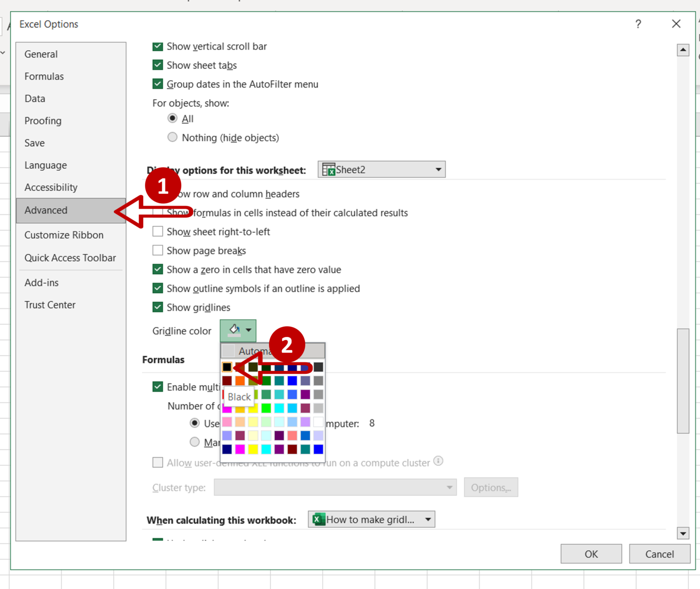This screenshot has height=589, width=700.
Task: Toggle Show a zero in cells checkbox
Action: pos(158,269)
